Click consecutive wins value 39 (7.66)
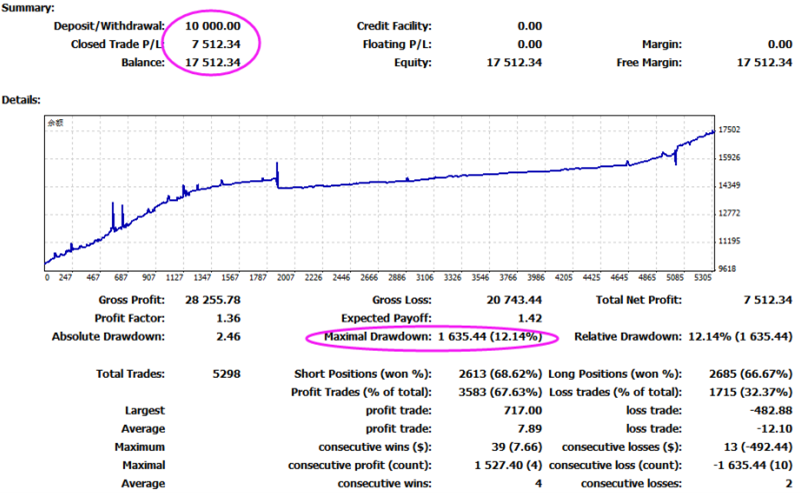Screen dimensions: 802x493 (517, 447)
